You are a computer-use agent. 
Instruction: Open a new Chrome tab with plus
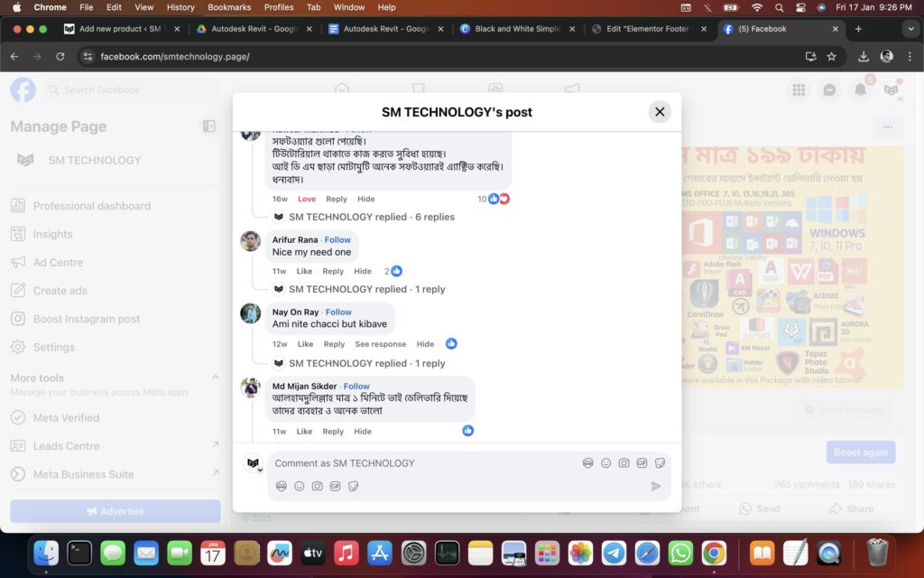858,29
